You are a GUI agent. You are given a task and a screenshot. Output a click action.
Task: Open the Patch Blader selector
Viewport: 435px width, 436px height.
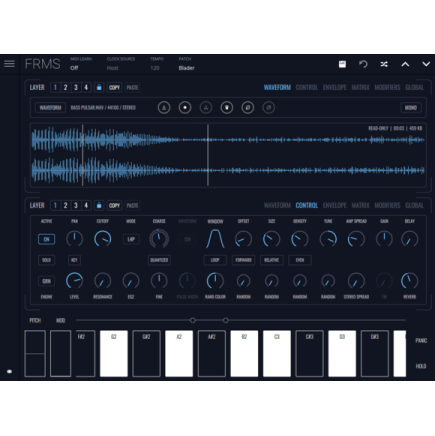[x=186, y=68]
